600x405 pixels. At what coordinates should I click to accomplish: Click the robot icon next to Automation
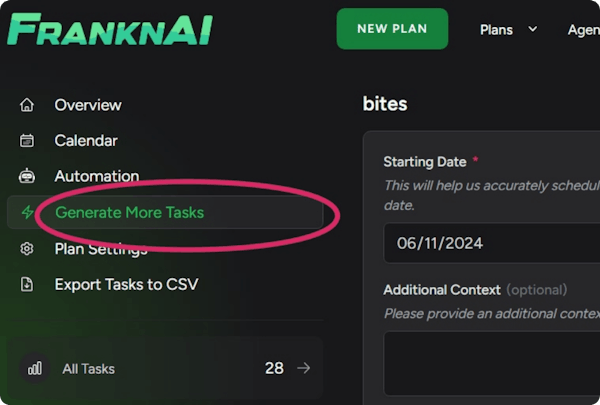tap(27, 176)
